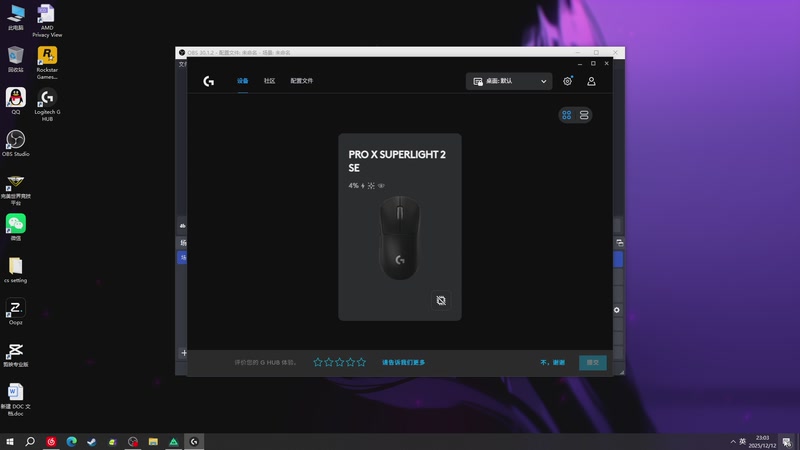Rate G HUB five stars
The image size is (800, 450).
[361, 362]
